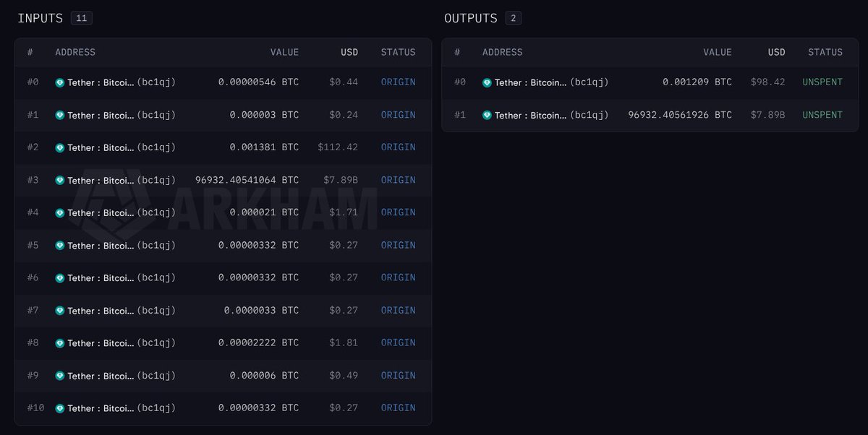The width and height of the screenshot is (868, 435).
Task: Click Tether icon in output row #0
Action: coord(487,82)
